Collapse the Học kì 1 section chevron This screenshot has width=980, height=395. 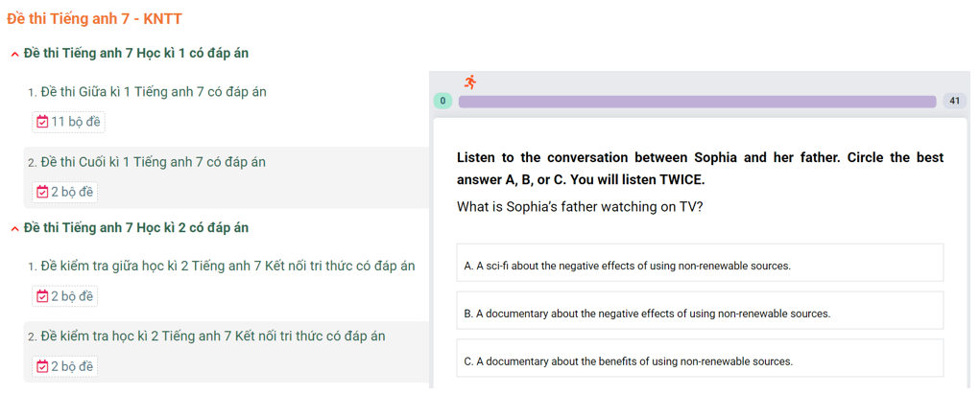click(x=15, y=55)
